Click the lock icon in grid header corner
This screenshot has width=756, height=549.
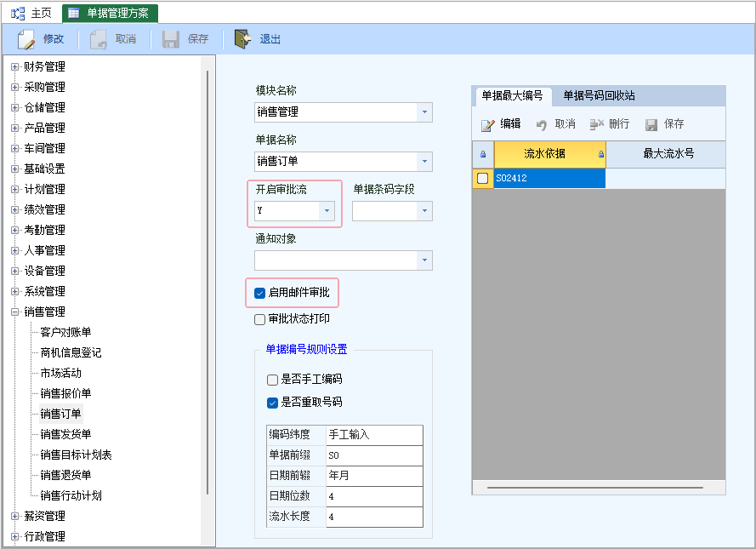(483, 154)
